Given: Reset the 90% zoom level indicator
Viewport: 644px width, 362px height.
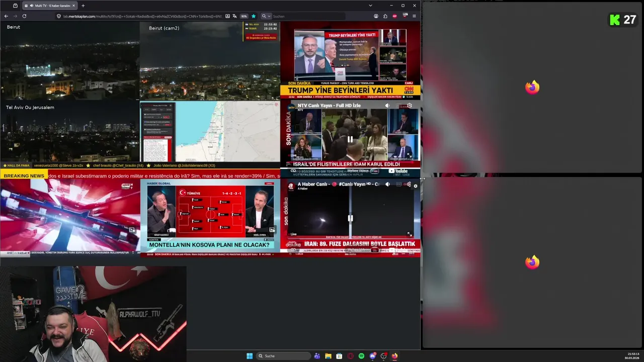Looking at the screenshot, I should (244, 16).
